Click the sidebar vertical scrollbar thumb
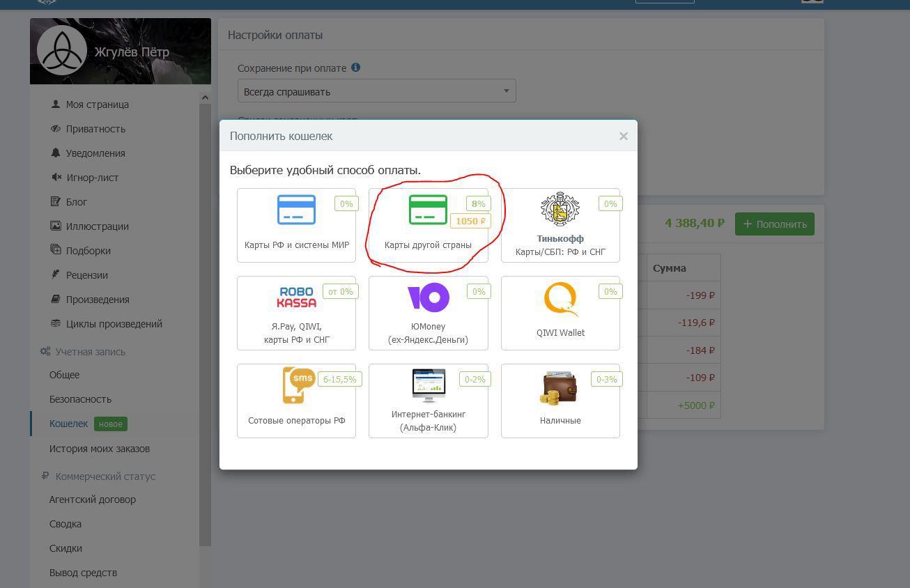Viewport: 910px width, 588px height. [205, 325]
